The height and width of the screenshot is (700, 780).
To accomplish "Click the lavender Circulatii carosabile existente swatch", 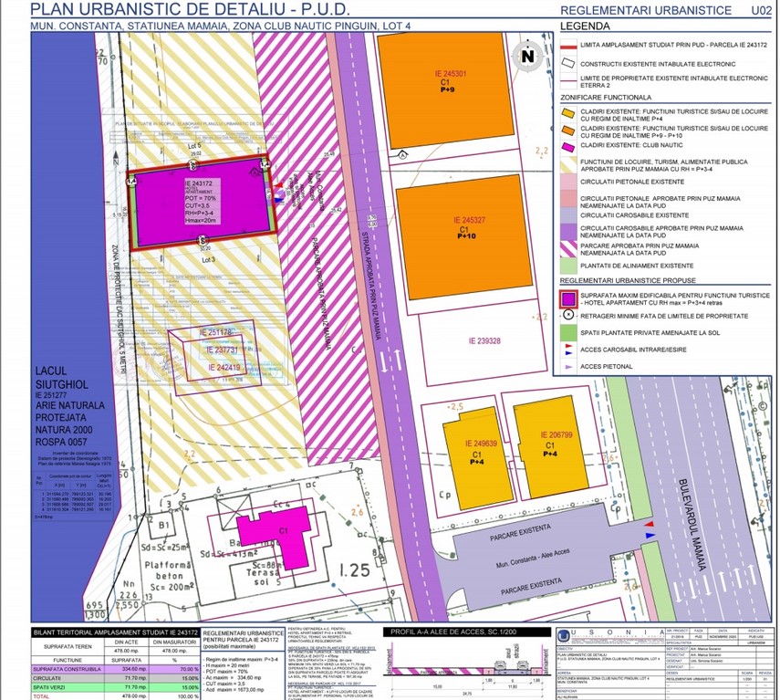I will click(x=568, y=215).
